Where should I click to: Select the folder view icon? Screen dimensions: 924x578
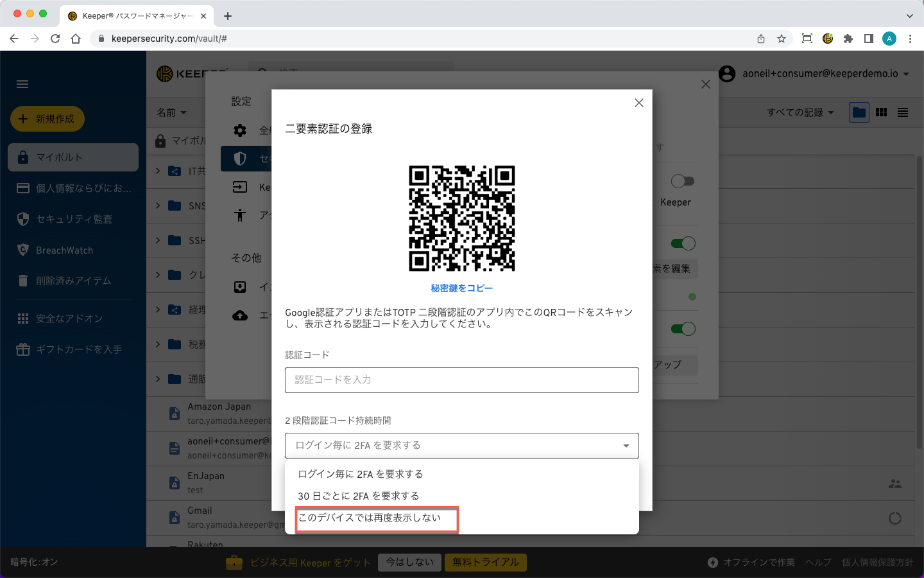(x=859, y=112)
